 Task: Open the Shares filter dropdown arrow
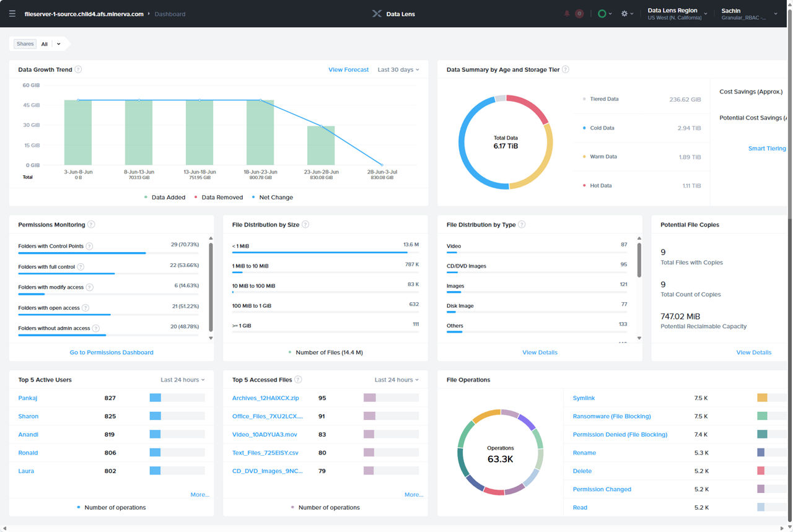pos(58,43)
